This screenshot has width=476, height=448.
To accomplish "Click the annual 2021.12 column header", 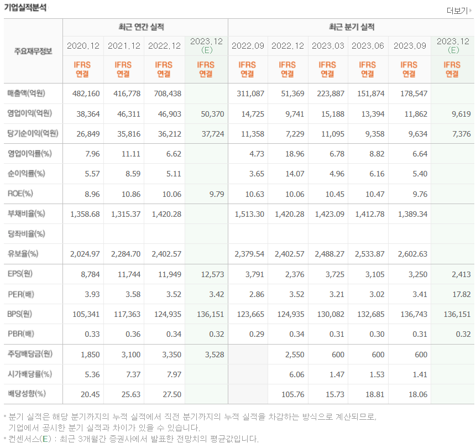I will pyautogui.click(x=124, y=45).
